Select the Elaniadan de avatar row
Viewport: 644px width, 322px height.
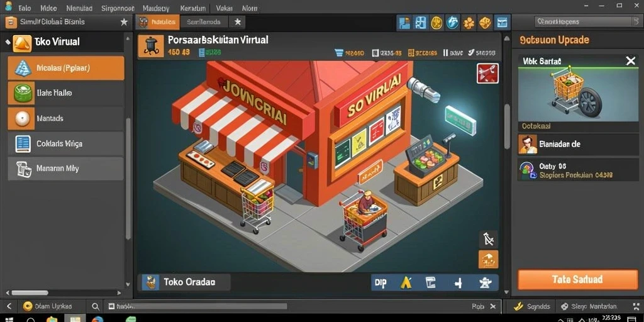pos(578,145)
